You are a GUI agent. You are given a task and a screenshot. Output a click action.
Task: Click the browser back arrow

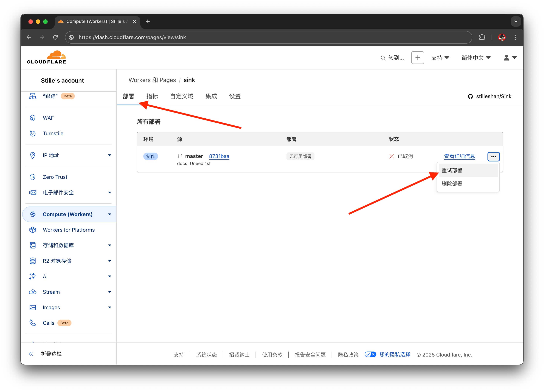[29, 37]
